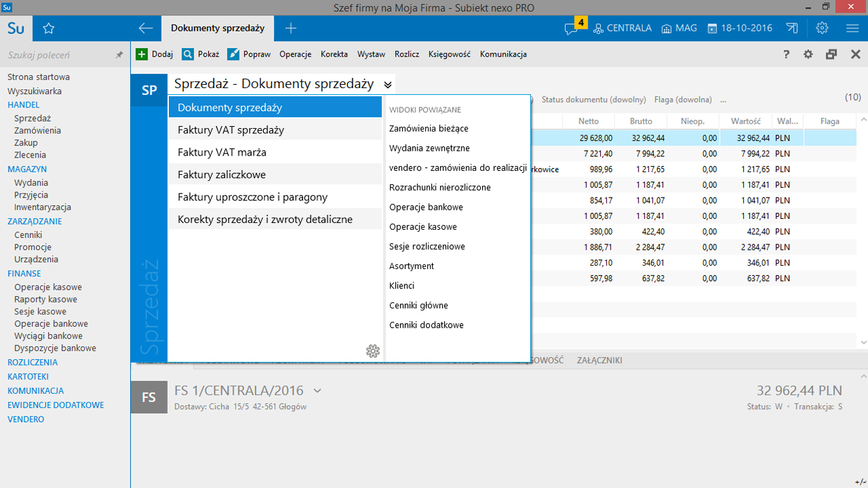Open Flaga (dowolna) filter
The width and height of the screenshot is (868, 488).
683,99
